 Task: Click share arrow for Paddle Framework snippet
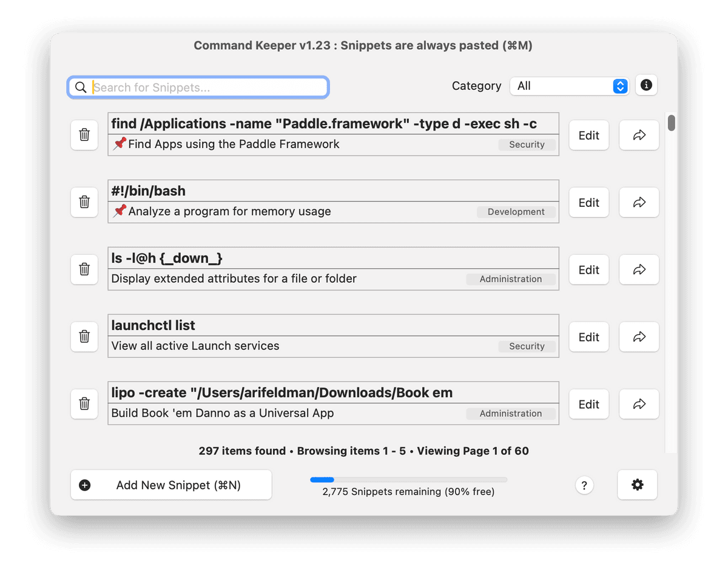click(x=639, y=135)
